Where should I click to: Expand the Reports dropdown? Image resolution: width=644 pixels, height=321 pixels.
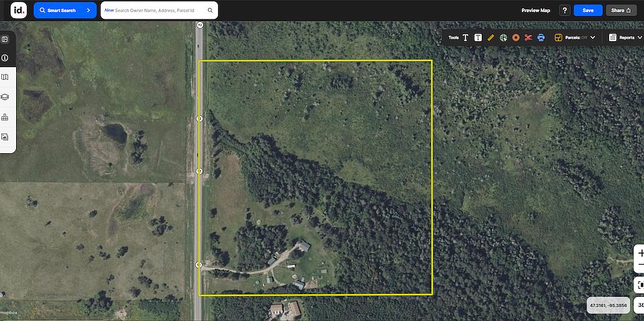point(640,38)
